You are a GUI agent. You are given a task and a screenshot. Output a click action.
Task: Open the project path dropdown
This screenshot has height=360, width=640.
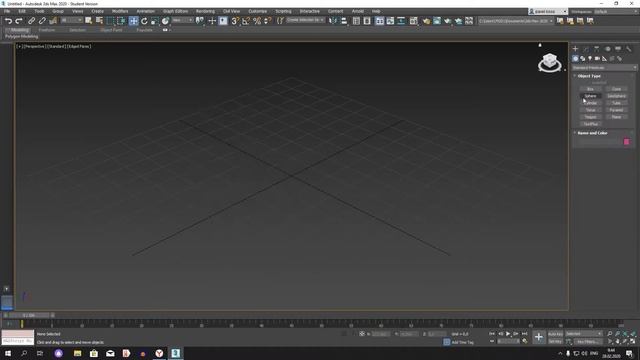pyautogui.click(x=516, y=21)
